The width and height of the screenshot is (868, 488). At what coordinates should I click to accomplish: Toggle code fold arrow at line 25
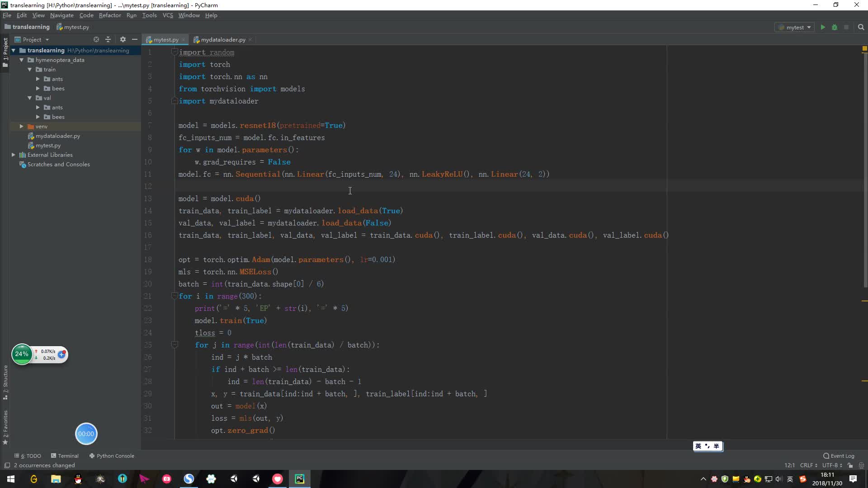click(175, 345)
